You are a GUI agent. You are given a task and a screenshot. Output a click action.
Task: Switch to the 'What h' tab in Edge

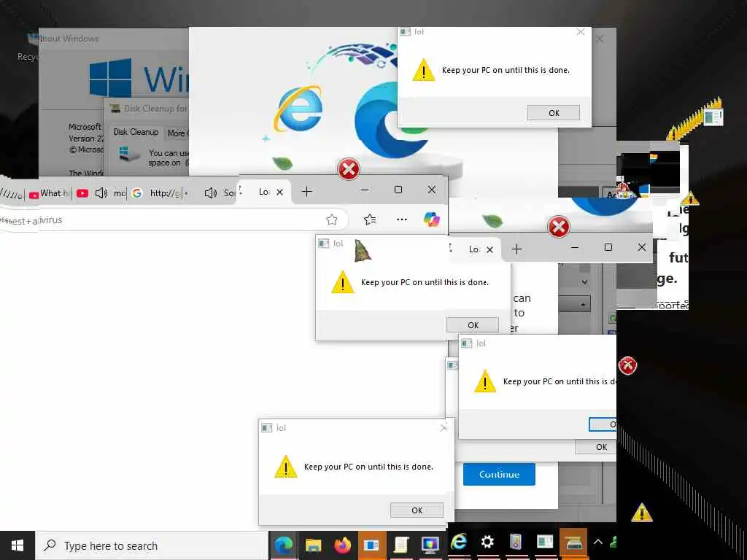[50, 192]
